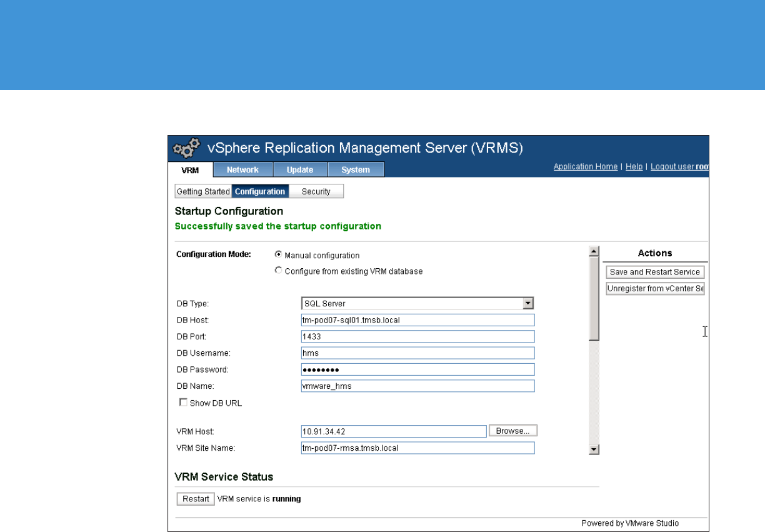Click the scrollbar up arrow

click(594, 251)
